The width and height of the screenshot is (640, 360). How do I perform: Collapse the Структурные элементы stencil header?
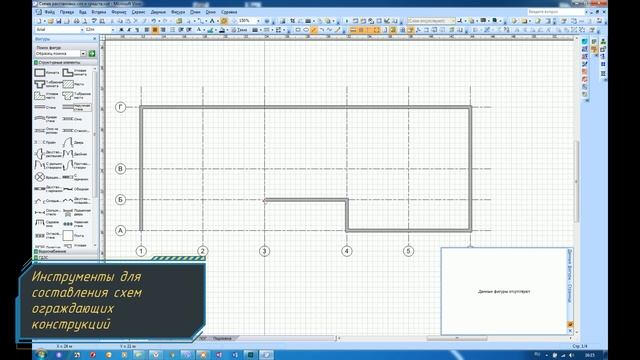pyautogui.click(x=65, y=62)
